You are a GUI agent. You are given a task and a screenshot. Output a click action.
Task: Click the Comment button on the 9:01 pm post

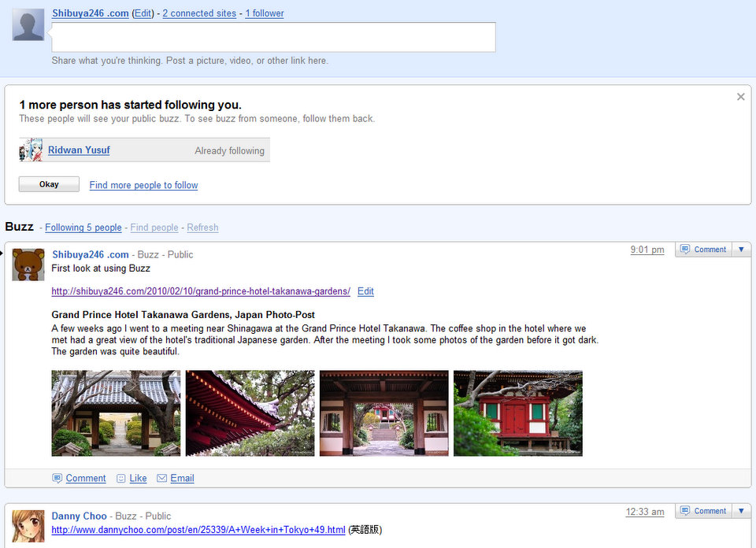coord(703,249)
